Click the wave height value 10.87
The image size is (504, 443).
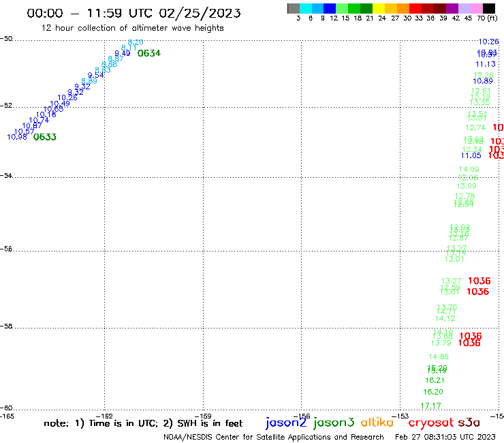pos(32,126)
